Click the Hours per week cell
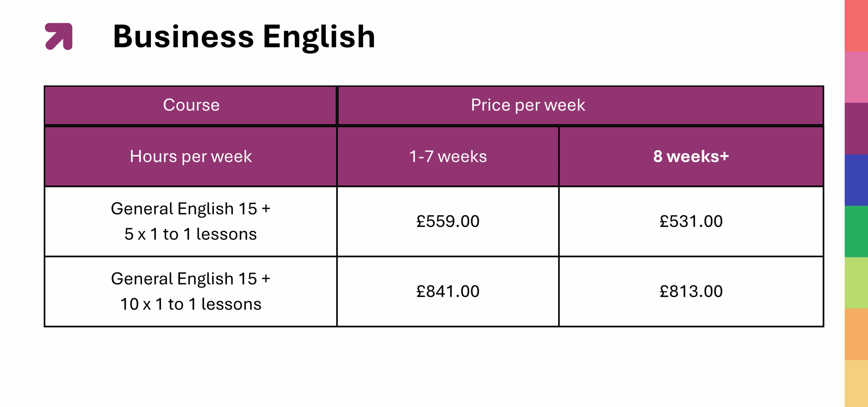 pyautogui.click(x=191, y=156)
